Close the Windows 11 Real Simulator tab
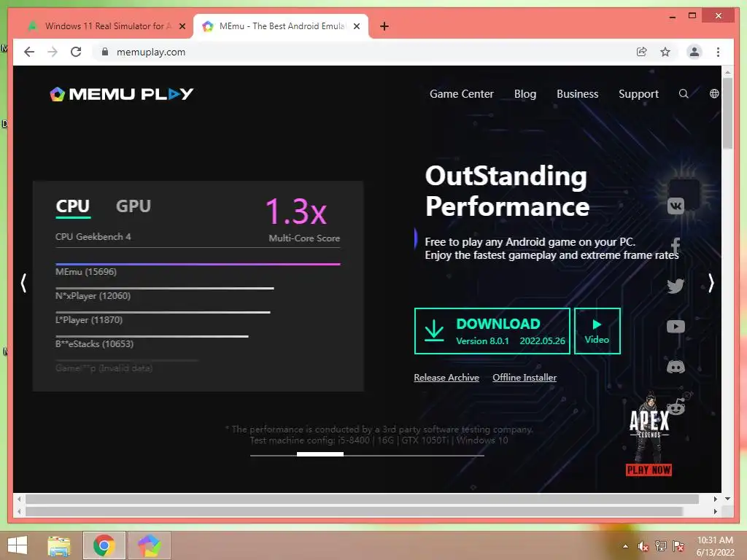 click(x=182, y=26)
